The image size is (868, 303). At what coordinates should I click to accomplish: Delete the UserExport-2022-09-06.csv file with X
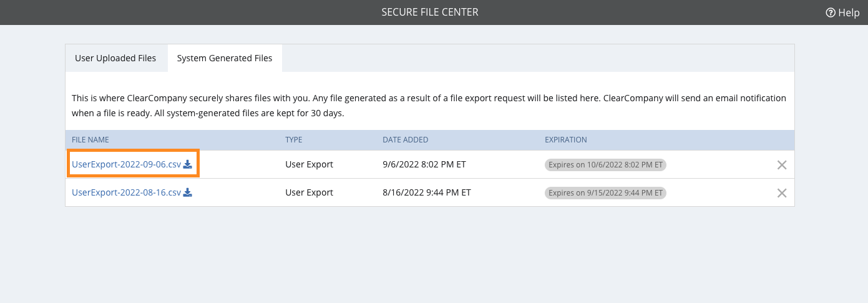[781, 165]
